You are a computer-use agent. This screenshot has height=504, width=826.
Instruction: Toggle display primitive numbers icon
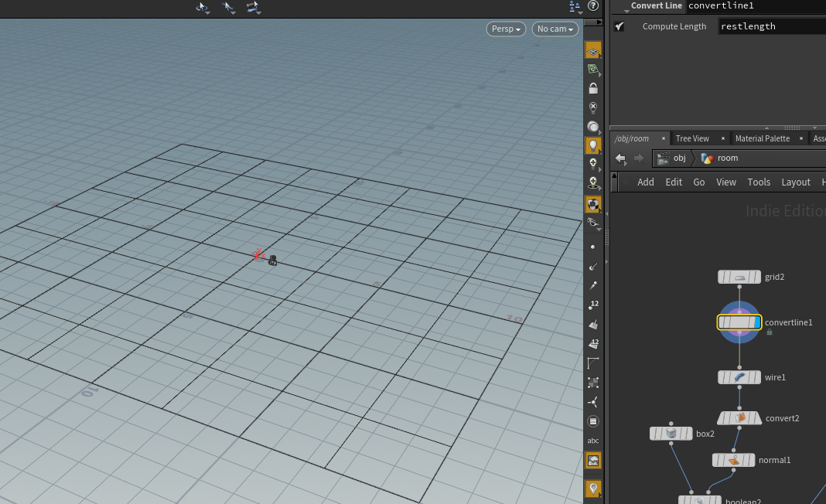tap(593, 343)
